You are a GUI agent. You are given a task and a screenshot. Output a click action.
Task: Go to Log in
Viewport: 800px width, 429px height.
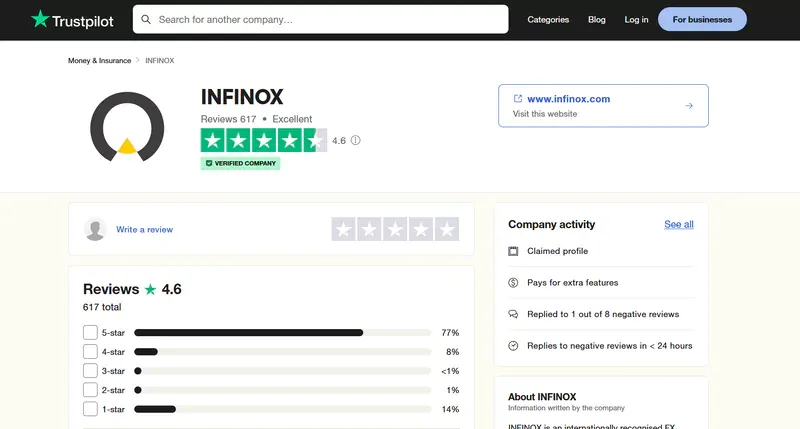pos(636,19)
